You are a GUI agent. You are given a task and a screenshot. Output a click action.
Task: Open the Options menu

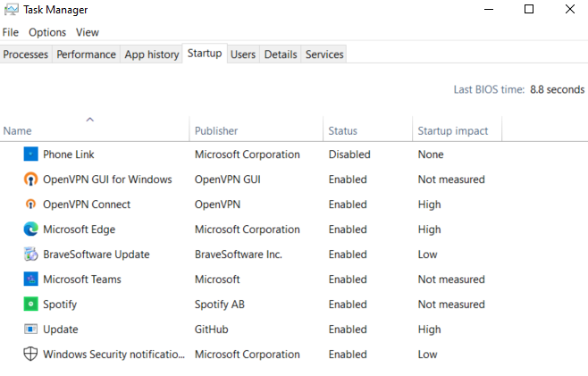tap(47, 32)
